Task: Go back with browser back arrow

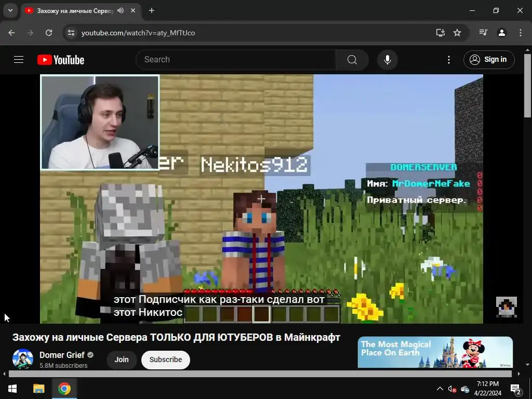Action: tap(11, 33)
